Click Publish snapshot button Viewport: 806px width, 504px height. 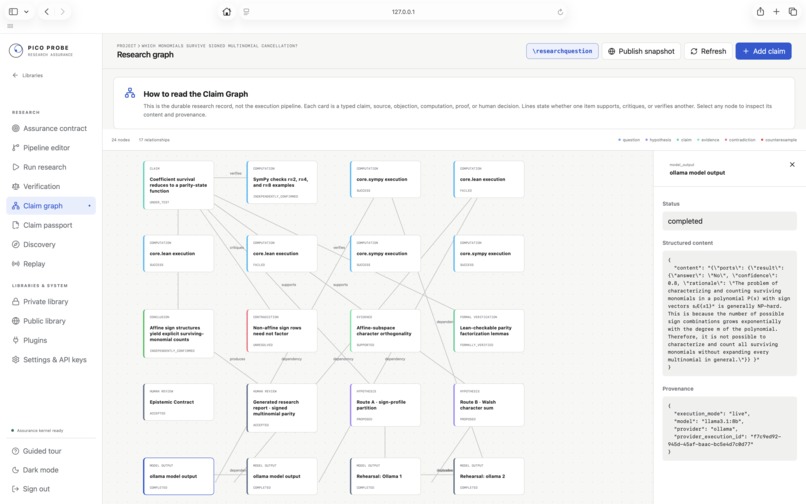[x=641, y=51]
